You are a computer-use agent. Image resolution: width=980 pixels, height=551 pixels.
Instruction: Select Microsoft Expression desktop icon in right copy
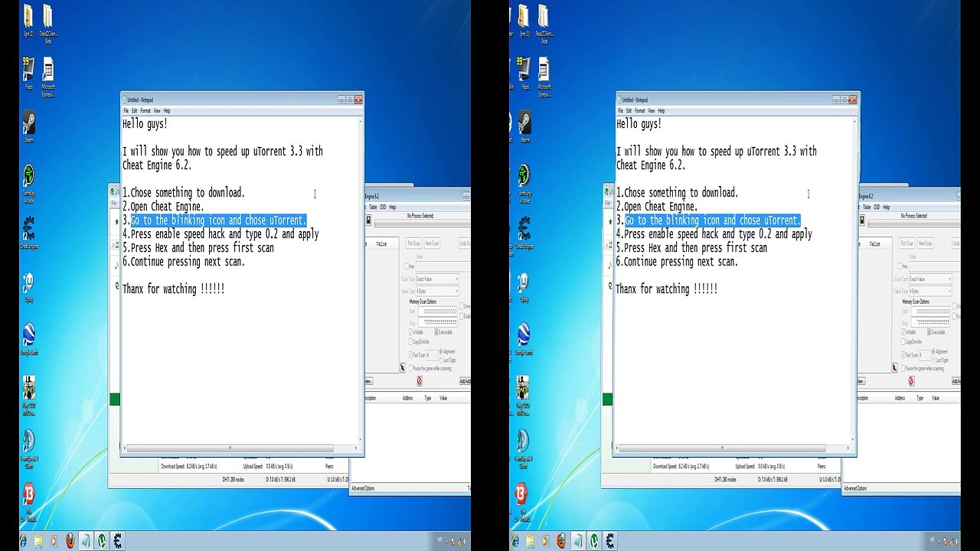click(544, 77)
